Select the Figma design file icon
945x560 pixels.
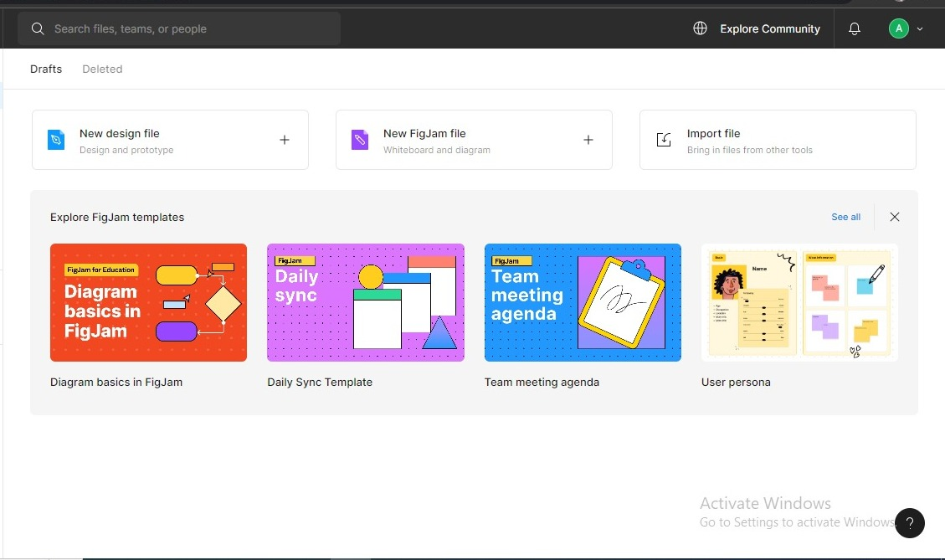[56, 140]
